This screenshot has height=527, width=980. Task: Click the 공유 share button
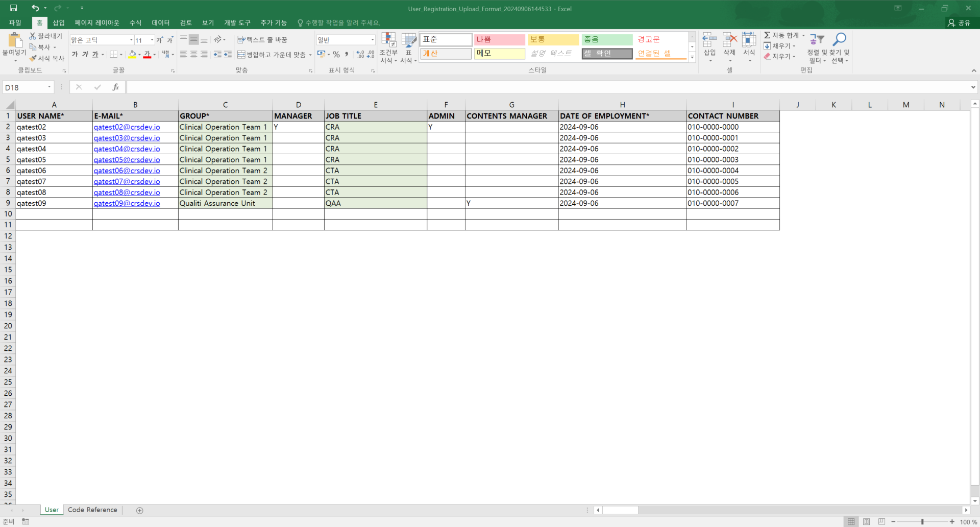click(x=959, y=23)
